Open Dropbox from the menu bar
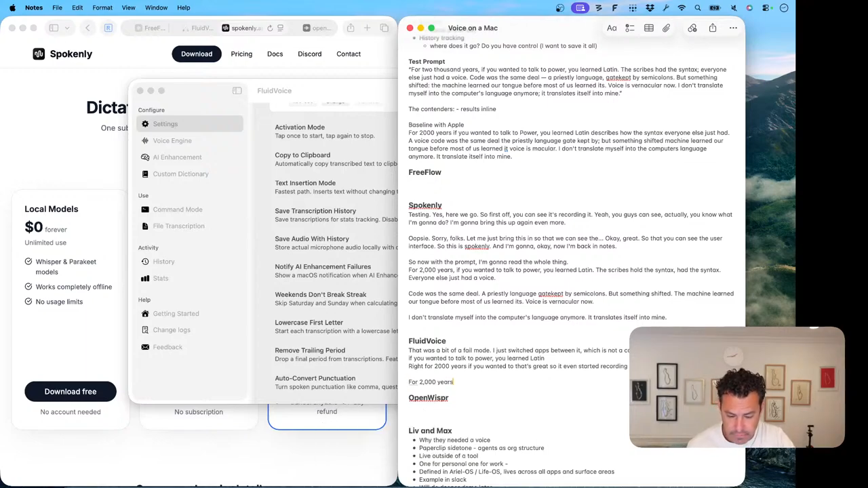Image resolution: width=868 pixels, height=488 pixels. point(650,7)
